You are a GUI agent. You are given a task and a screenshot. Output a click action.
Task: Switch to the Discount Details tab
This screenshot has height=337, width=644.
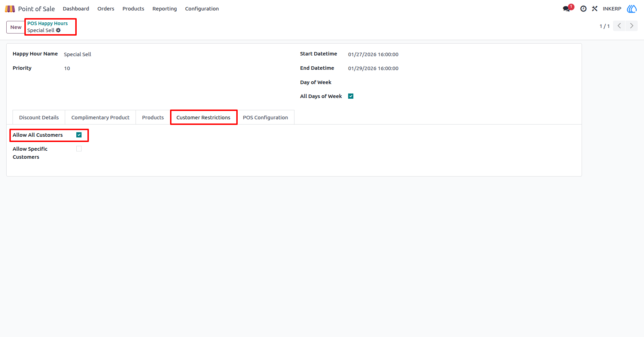point(39,118)
